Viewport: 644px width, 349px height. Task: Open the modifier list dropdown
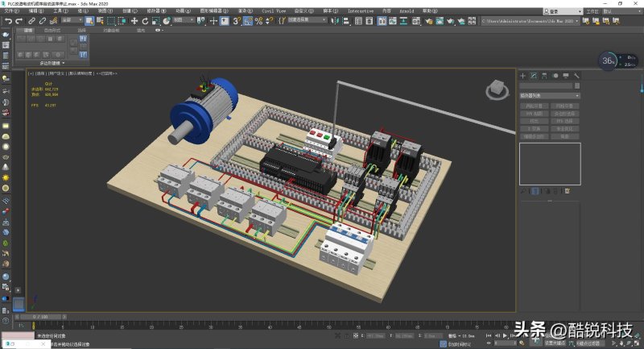pyautogui.click(x=550, y=95)
